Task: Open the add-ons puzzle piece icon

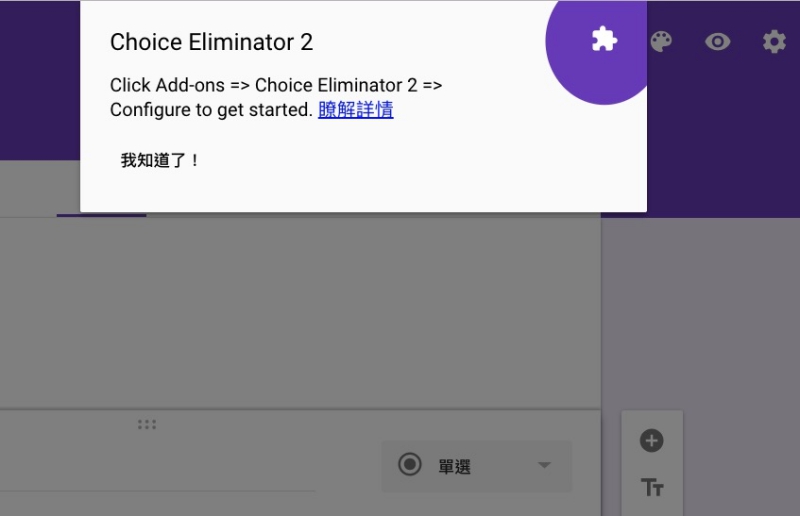Action: click(x=605, y=39)
